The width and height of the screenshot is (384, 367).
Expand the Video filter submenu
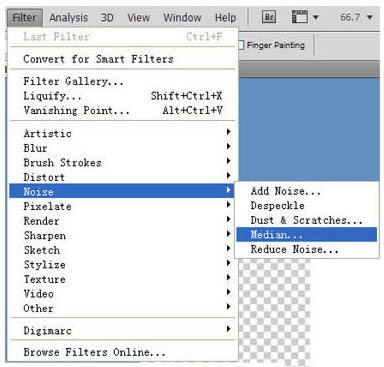coord(123,294)
